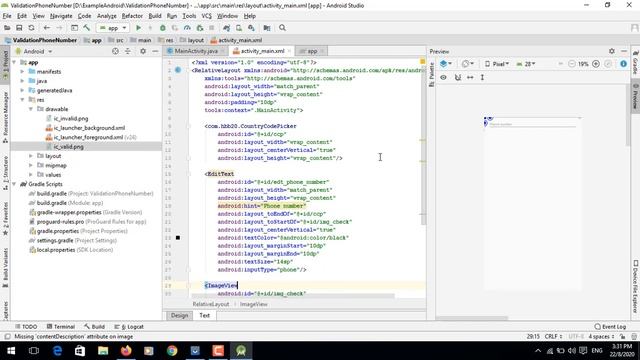Collapse the res folder
Screen dimensions: 640x360
tap(22, 100)
